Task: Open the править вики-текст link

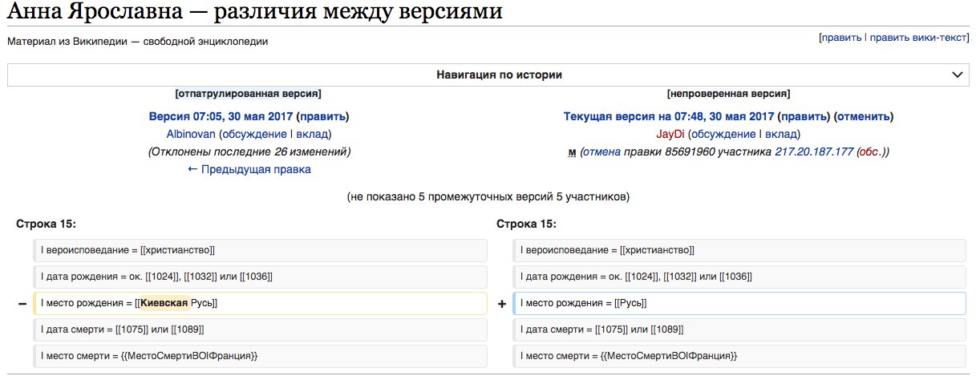Action: coord(919,37)
